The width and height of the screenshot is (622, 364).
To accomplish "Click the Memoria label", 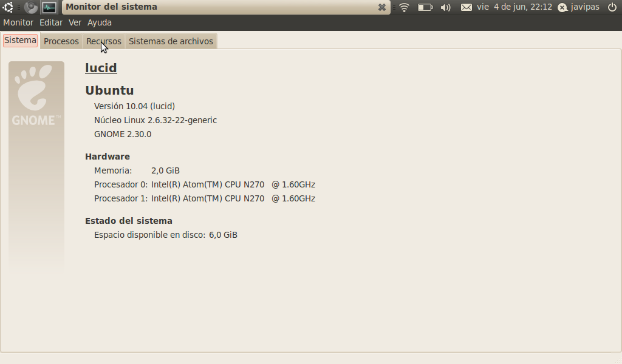I will click(113, 170).
